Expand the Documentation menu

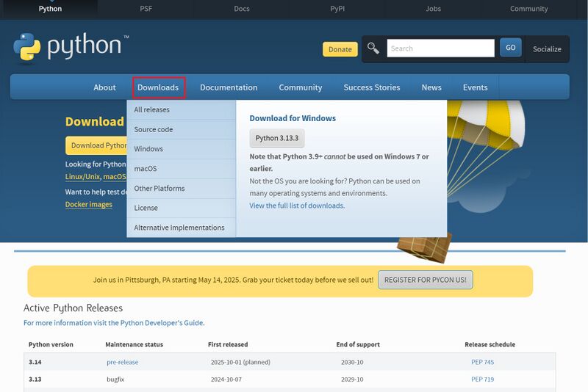point(229,87)
